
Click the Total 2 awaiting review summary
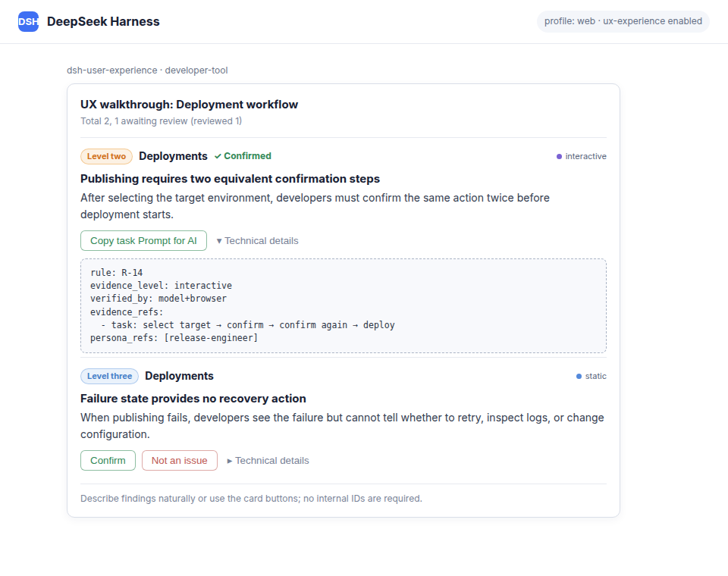click(161, 121)
